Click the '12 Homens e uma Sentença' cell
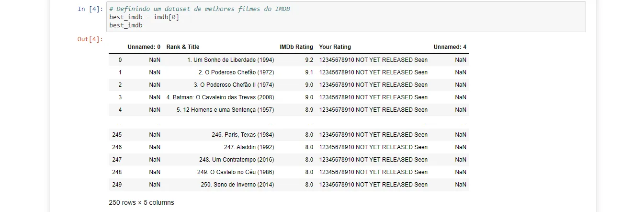The width and height of the screenshot is (644, 212). point(225,110)
